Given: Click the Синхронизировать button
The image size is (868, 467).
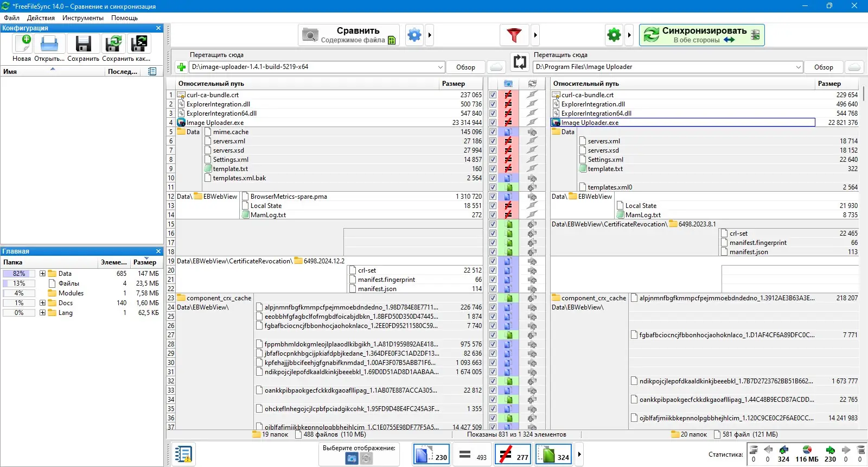Looking at the screenshot, I should coord(701,35).
